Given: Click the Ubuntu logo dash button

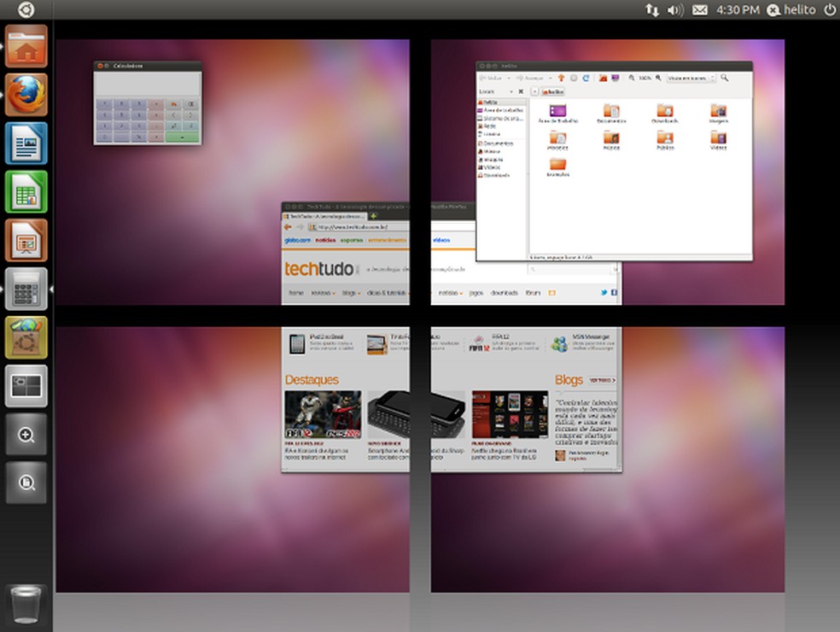Looking at the screenshot, I should (x=26, y=10).
